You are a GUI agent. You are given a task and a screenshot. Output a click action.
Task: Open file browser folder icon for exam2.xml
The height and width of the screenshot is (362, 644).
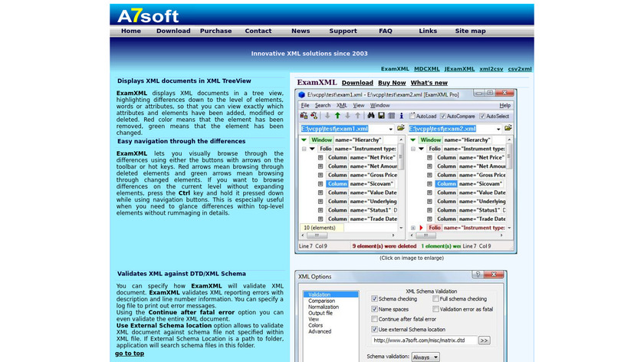pyautogui.click(x=508, y=128)
